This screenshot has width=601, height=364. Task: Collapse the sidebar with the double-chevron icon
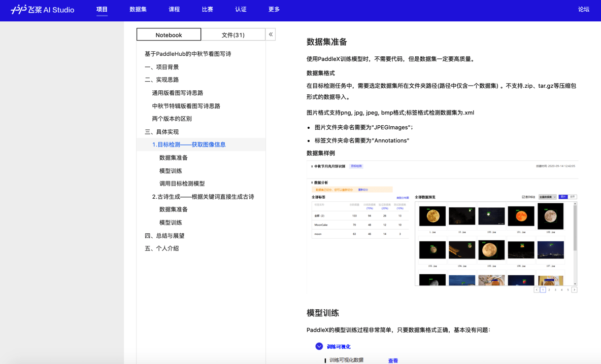pos(271,34)
